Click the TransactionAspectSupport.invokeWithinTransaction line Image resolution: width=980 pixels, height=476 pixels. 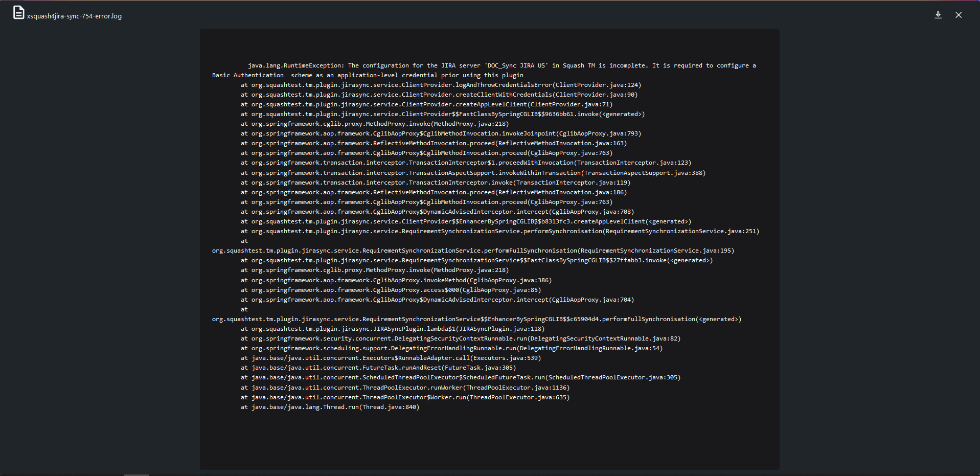pyautogui.click(x=473, y=173)
